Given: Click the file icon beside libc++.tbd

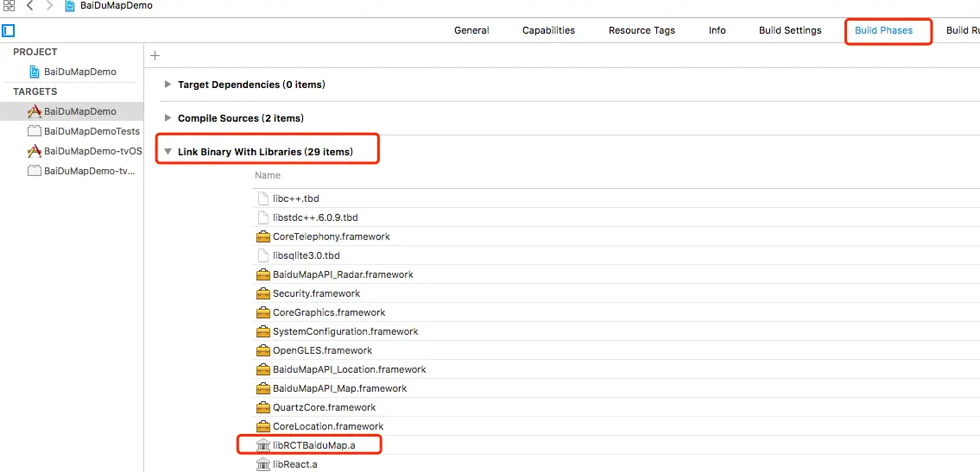Looking at the screenshot, I should tap(262, 198).
